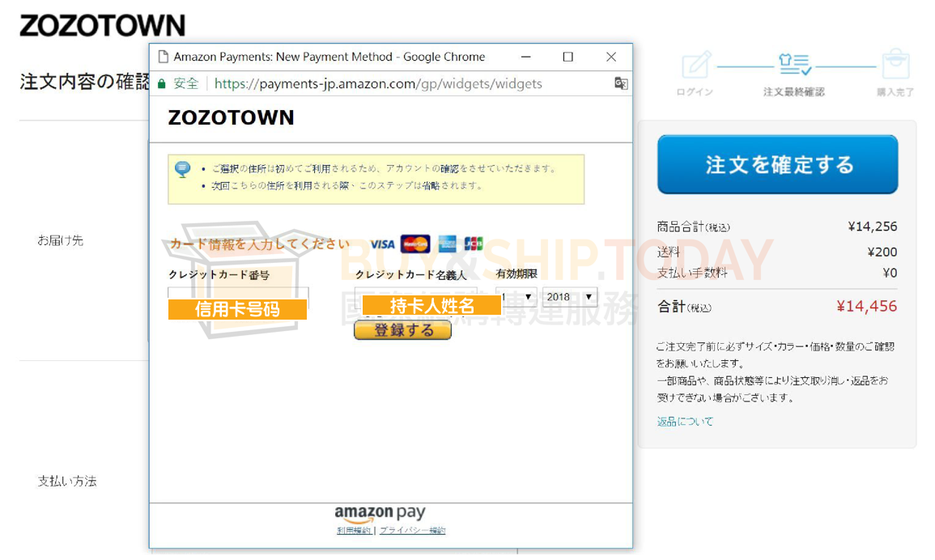Maximize the Amazon Payments popup window

(567, 57)
